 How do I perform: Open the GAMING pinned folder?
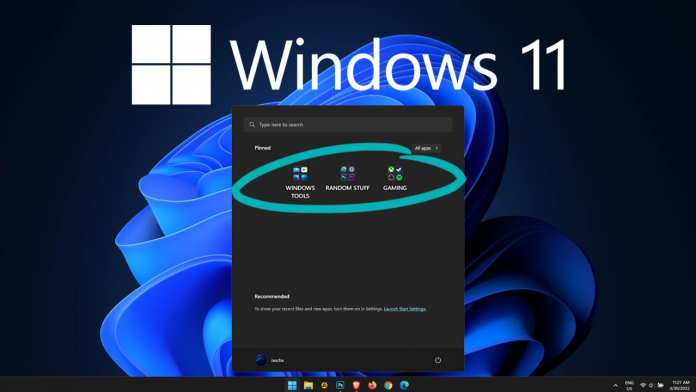click(395, 178)
